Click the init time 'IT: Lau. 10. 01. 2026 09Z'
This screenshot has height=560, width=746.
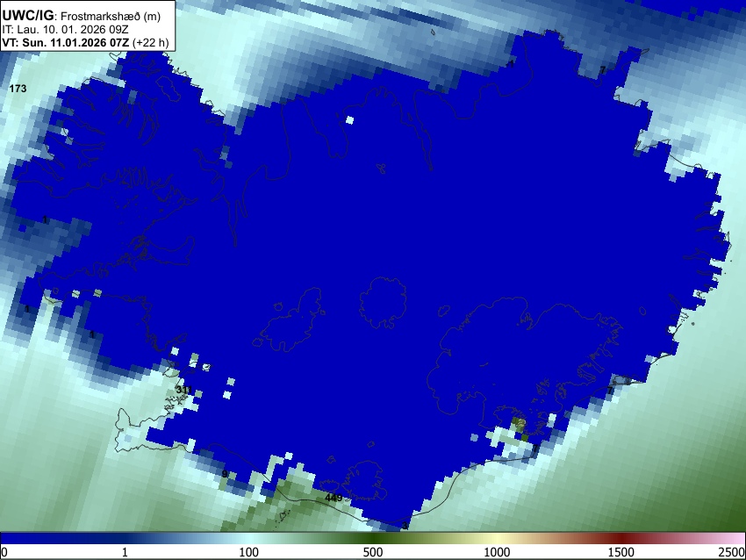click(x=65, y=30)
